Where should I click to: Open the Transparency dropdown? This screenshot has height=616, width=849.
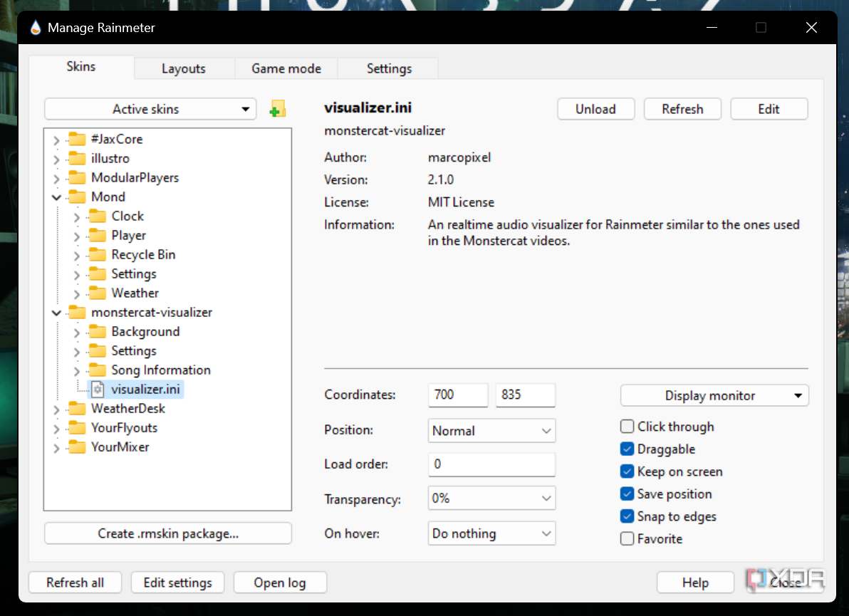[x=491, y=498]
